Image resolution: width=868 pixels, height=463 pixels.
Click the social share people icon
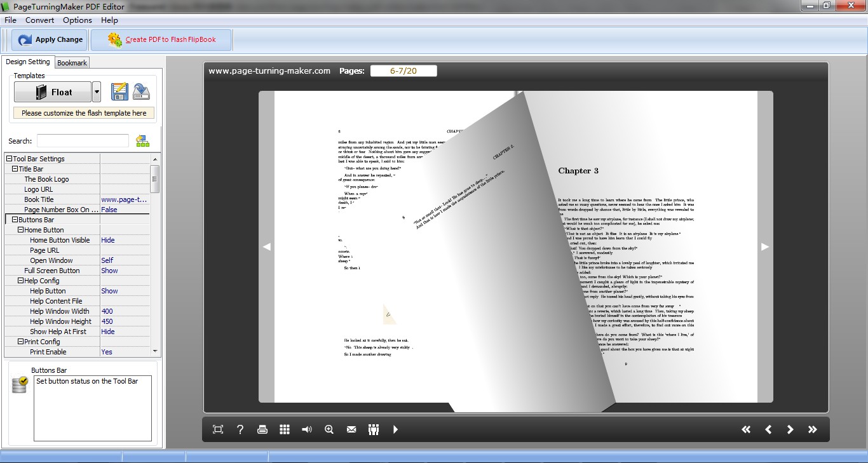[x=374, y=429]
